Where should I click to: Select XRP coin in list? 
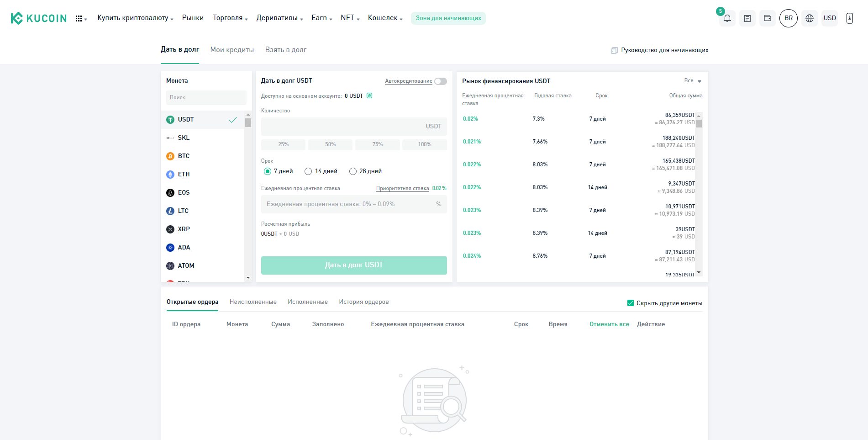tap(203, 229)
